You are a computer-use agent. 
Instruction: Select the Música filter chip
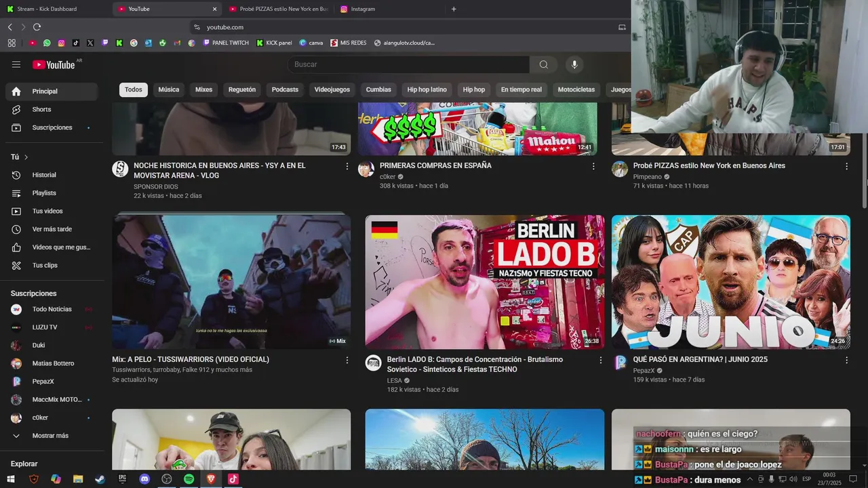[x=169, y=89]
